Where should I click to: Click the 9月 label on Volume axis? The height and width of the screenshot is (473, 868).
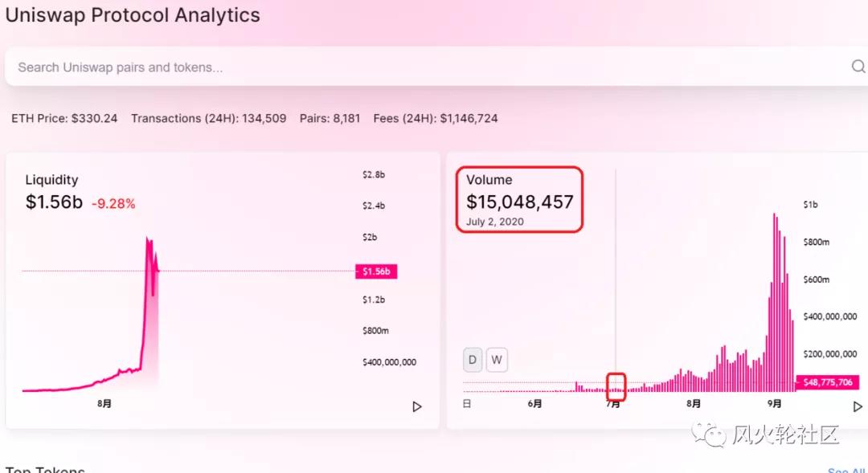774,403
